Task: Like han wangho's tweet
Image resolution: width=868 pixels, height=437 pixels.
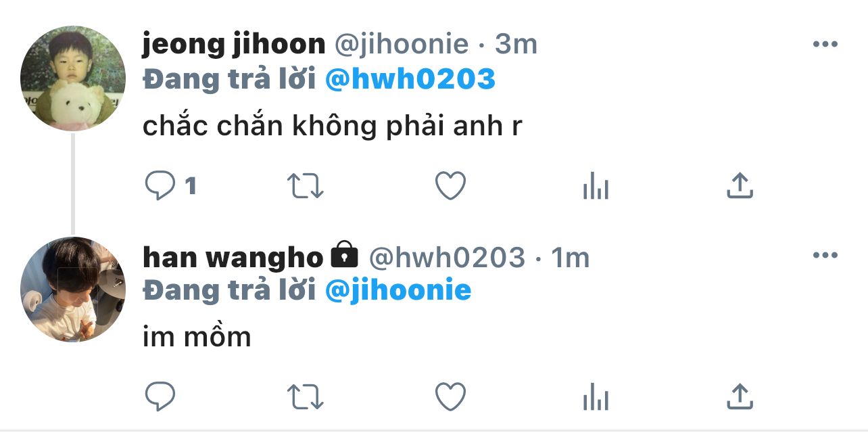Action: click(x=450, y=396)
